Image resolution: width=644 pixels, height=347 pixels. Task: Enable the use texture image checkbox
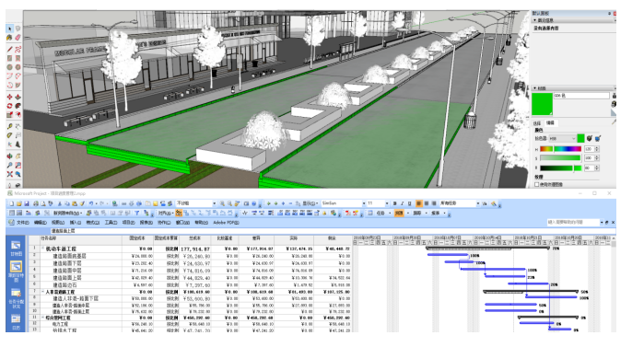click(537, 185)
